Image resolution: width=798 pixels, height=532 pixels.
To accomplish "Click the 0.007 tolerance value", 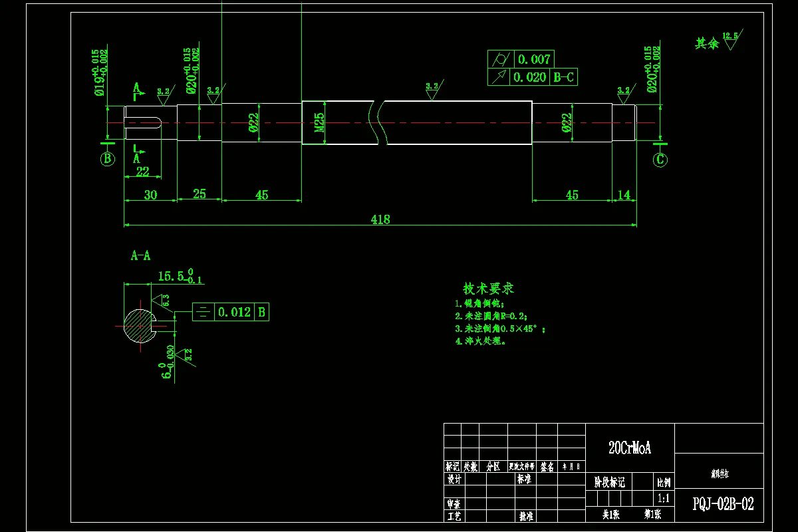I will 533,59.
